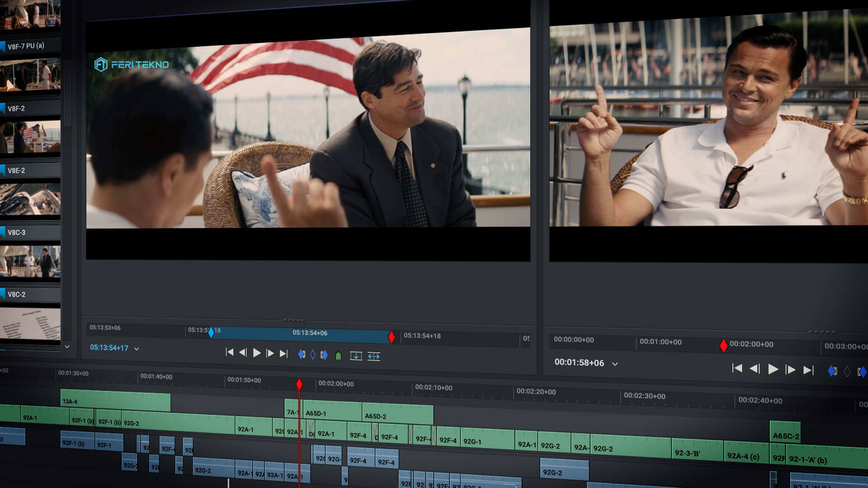
Task: Step one frame back in source viewer
Action: tap(243, 352)
